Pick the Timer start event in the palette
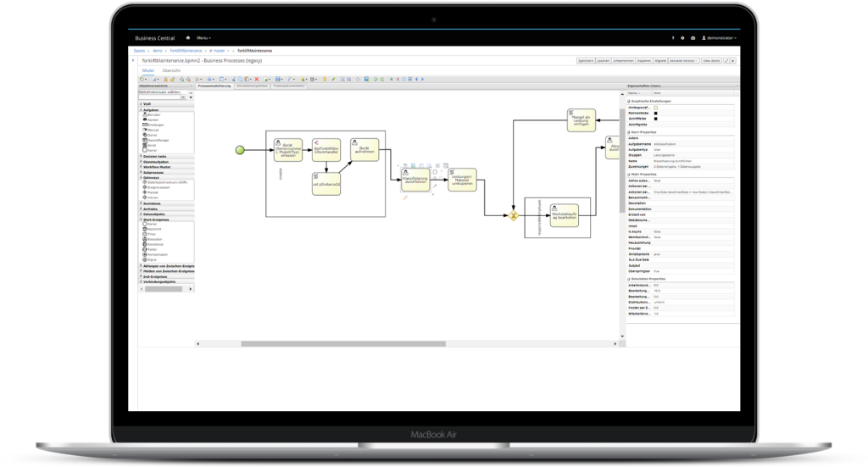Image resolution: width=868 pixels, height=467 pixels. 152,234
